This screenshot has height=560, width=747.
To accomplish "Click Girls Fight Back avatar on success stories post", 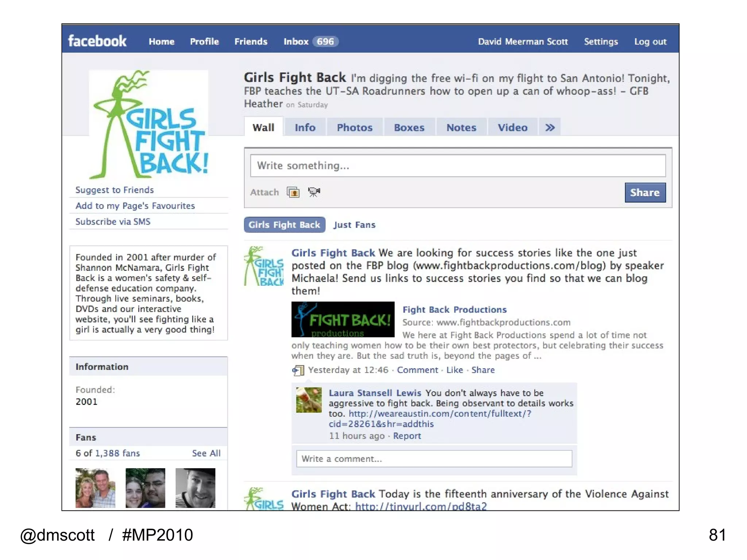I will click(264, 266).
